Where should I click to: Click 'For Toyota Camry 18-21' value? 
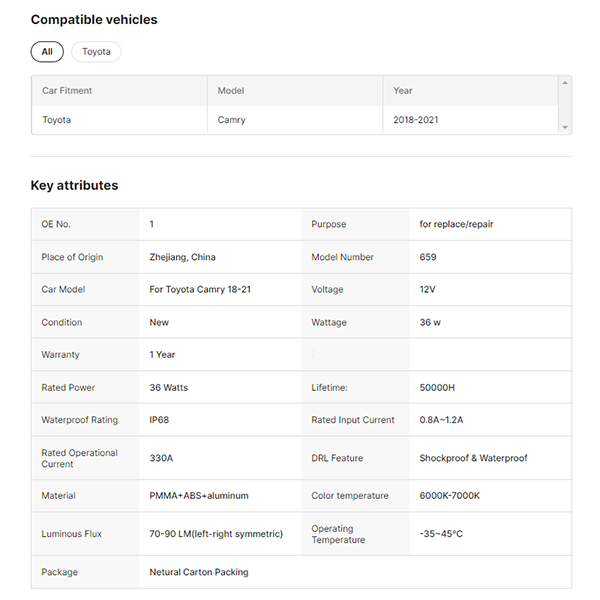click(200, 290)
